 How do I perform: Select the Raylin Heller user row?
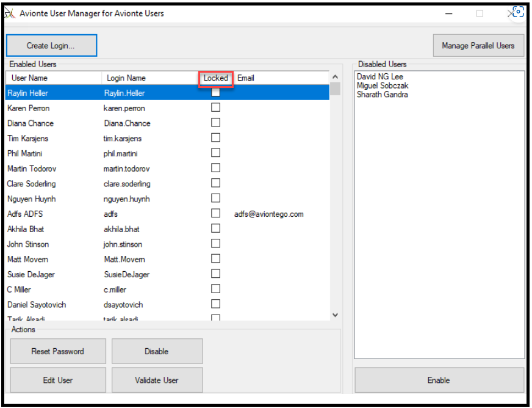point(167,93)
